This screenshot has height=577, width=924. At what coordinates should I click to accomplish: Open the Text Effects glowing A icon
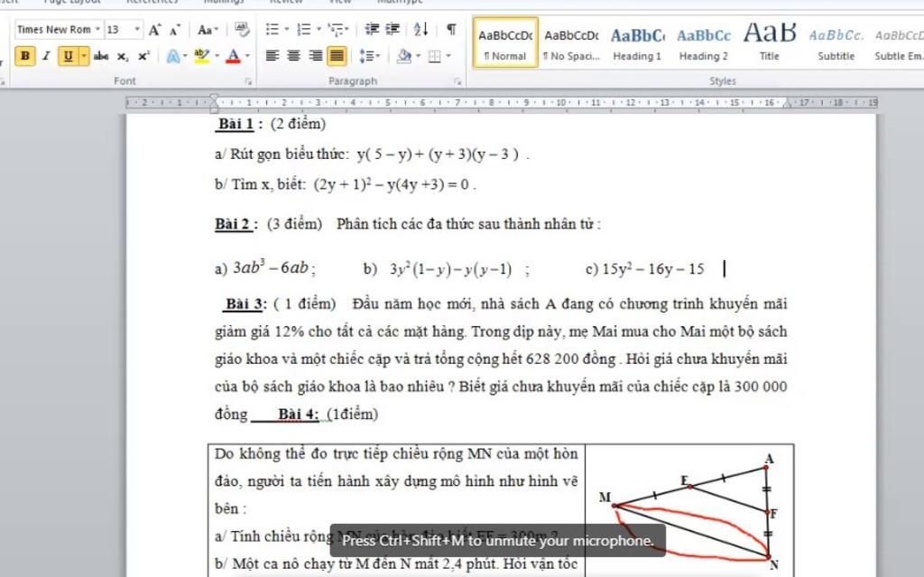tap(173, 56)
